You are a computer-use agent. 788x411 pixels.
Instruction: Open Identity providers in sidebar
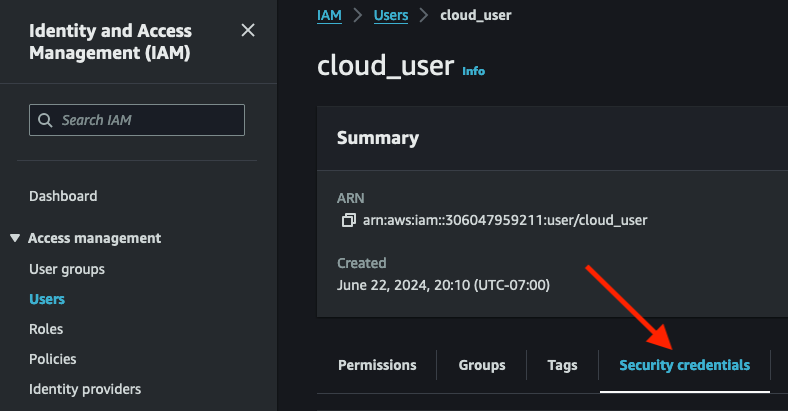click(x=85, y=389)
